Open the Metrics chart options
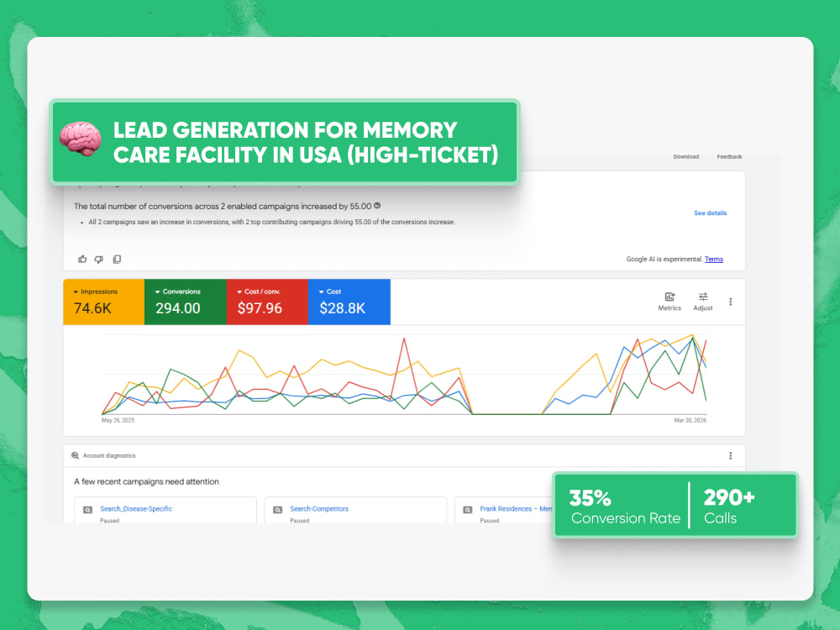 [669, 302]
